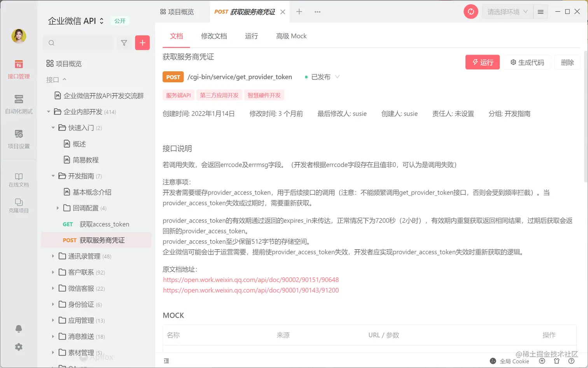Click the 服务端API tag
The image size is (588, 368).
point(178,95)
